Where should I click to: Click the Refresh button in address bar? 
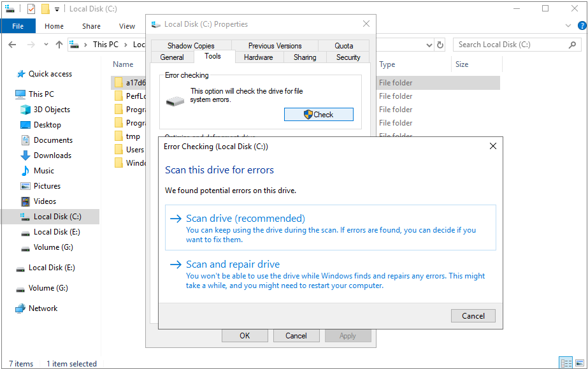click(x=440, y=45)
